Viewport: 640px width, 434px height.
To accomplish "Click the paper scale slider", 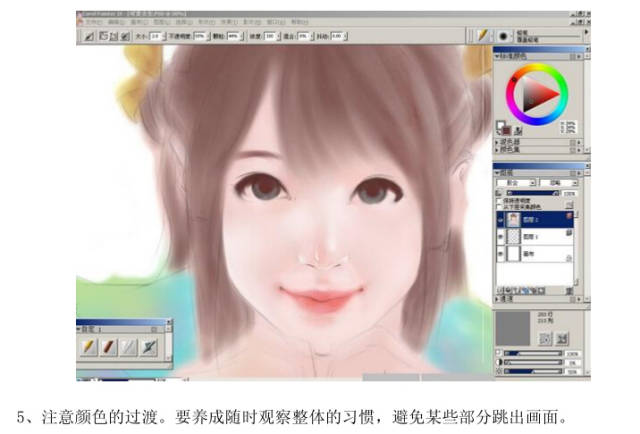I will coord(533,353).
